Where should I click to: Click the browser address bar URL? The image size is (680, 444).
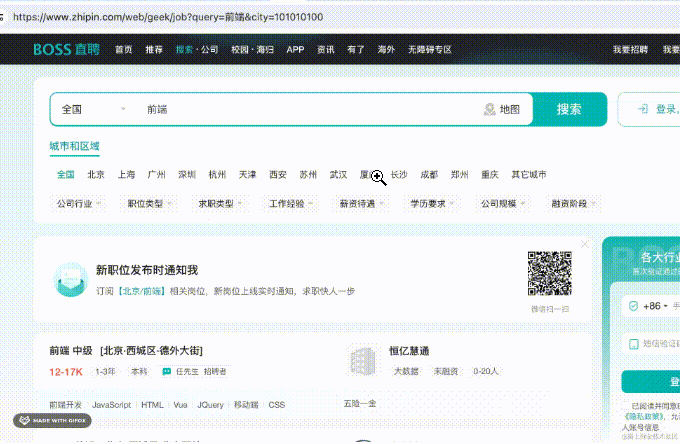coord(168,17)
